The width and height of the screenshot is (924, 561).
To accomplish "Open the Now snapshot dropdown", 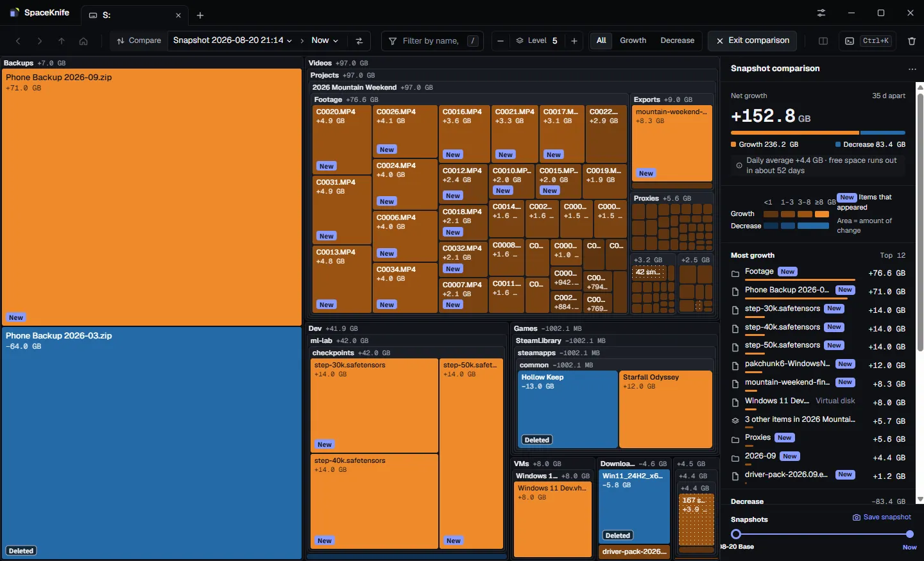I will coord(325,40).
